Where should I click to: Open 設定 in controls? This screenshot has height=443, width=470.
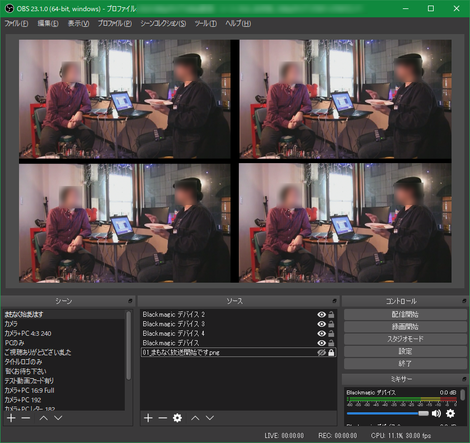click(x=405, y=351)
